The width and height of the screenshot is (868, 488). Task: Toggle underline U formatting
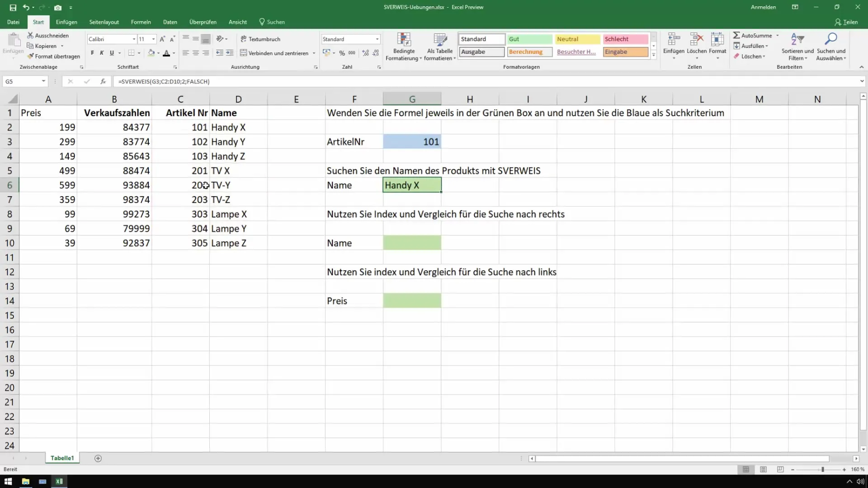pyautogui.click(x=112, y=53)
